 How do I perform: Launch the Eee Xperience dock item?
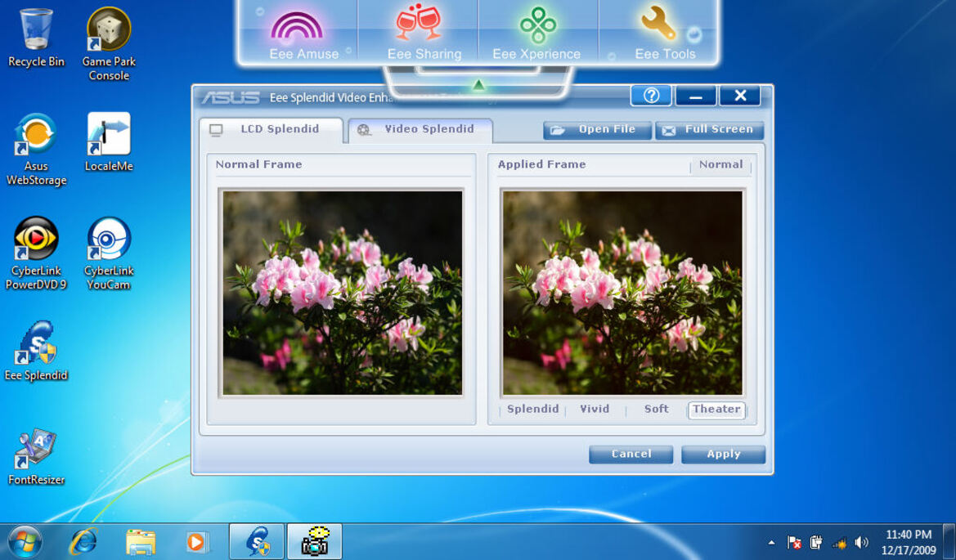click(x=537, y=34)
